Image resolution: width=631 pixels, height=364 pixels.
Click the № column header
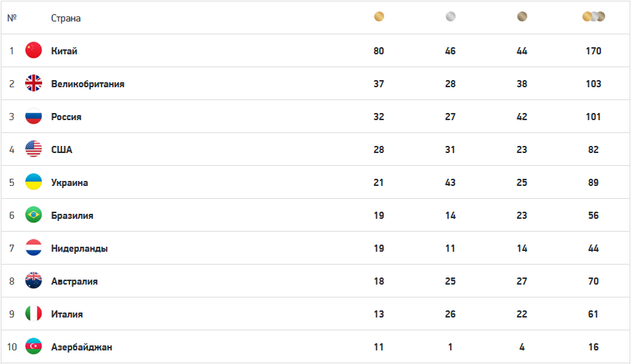click(11, 18)
